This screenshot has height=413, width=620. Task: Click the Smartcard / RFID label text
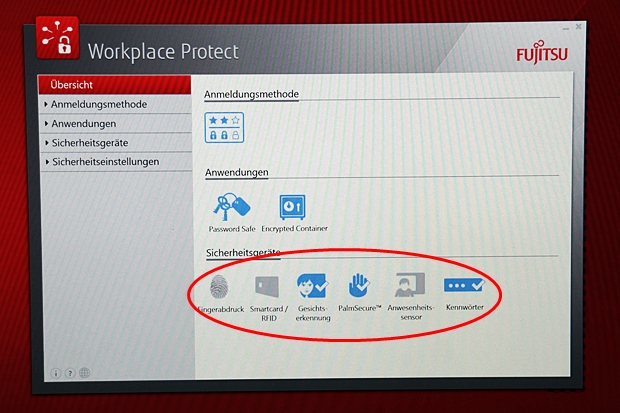[269, 313]
